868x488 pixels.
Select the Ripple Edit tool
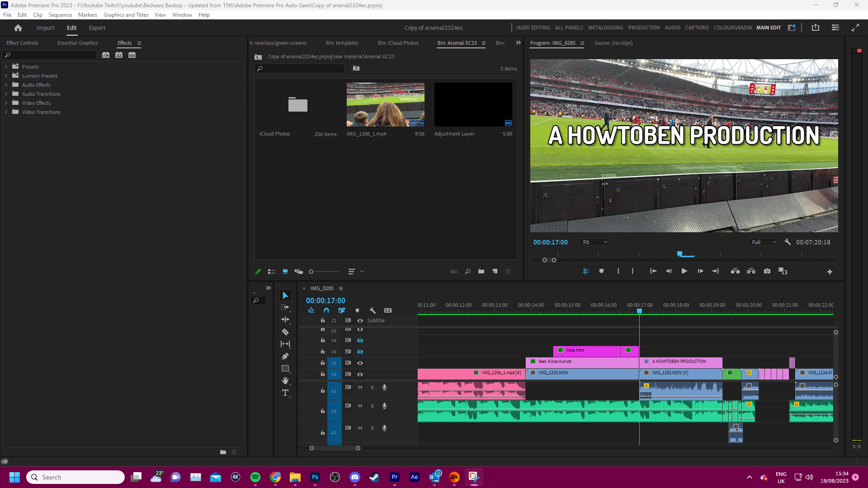point(285,319)
